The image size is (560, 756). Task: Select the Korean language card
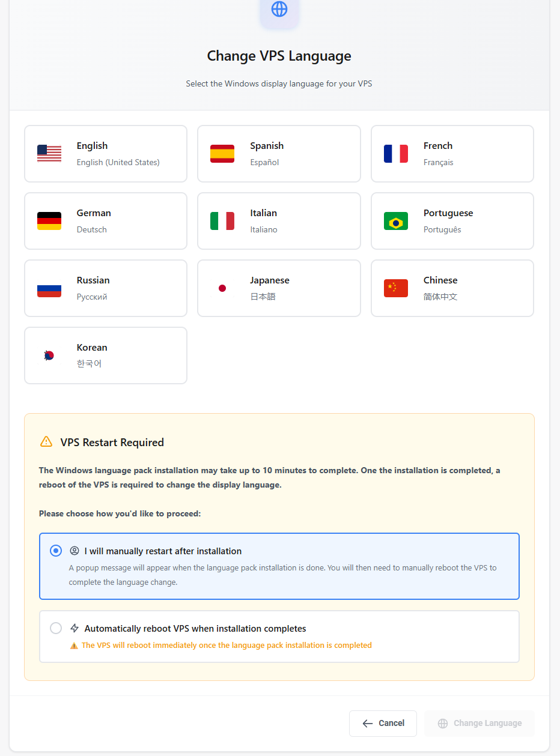105,355
